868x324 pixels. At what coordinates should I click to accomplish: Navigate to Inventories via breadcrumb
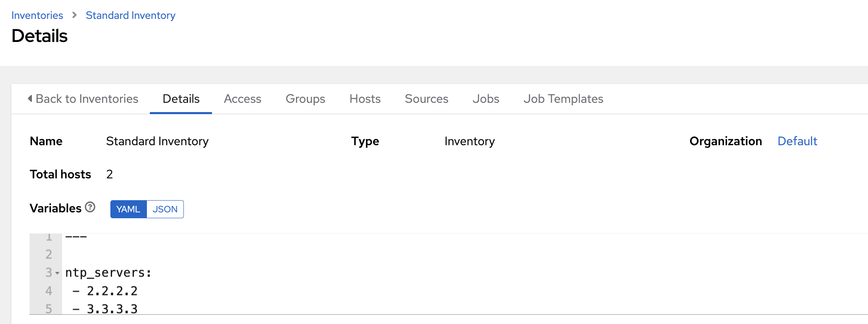(37, 15)
